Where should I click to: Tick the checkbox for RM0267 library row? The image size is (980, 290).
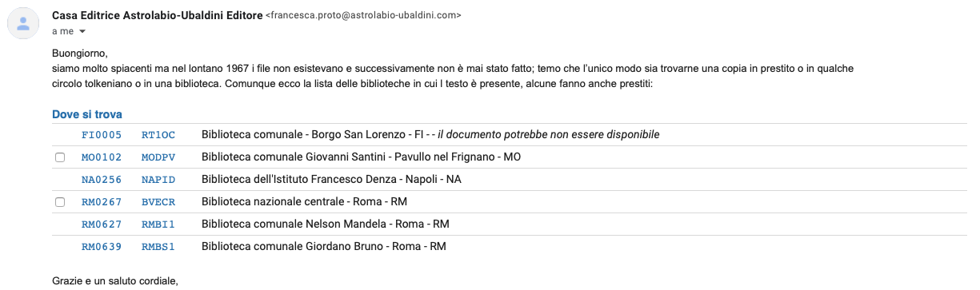tap(60, 202)
